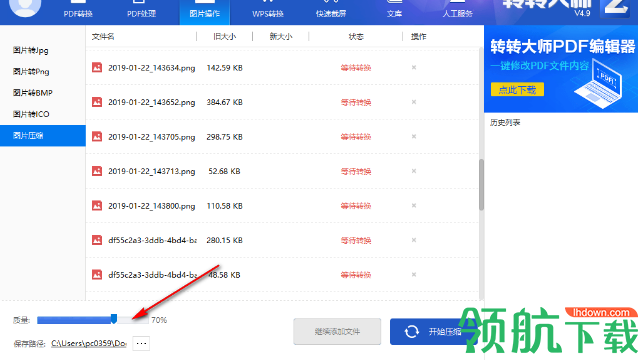Screen dimensions: 638x360
Task: Open the 转转大师PDF编辑器 banner
Action: click(561, 69)
